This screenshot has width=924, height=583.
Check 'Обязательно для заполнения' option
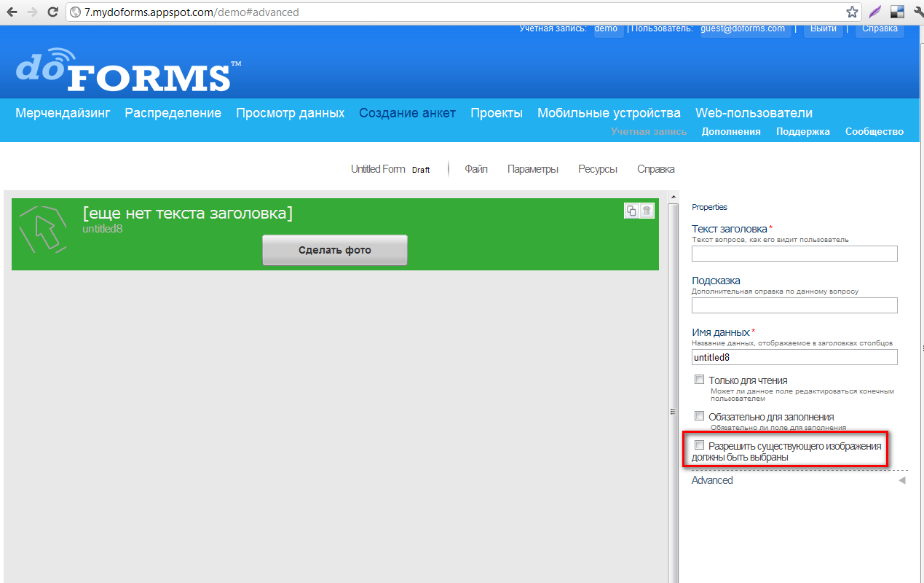pos(699,416)
